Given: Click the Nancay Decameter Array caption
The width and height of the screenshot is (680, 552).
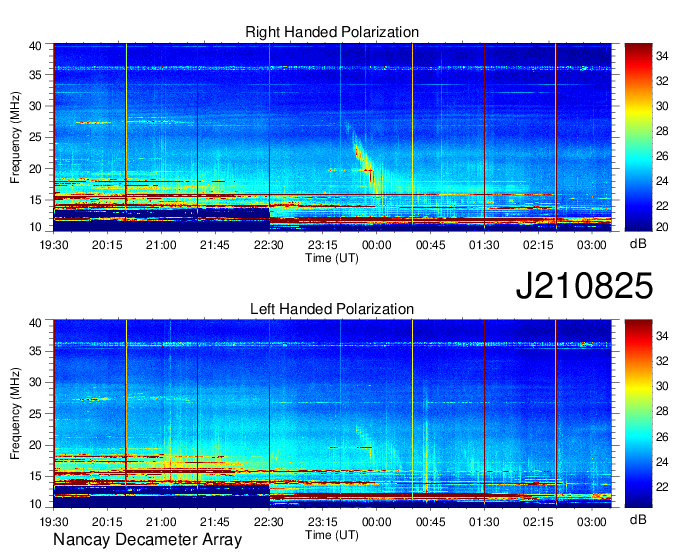Looking at the screenshot, I should coord(147,539).
